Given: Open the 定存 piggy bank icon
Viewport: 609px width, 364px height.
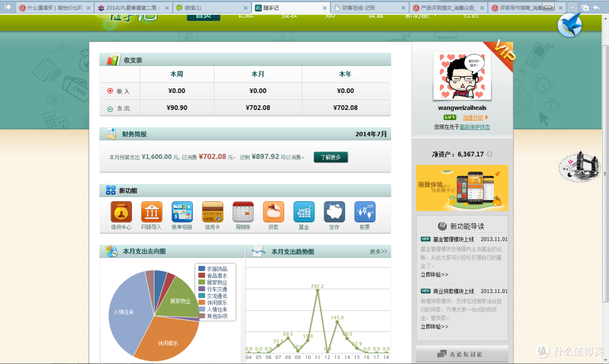Looking at the screenshot, I should (334, 212).
